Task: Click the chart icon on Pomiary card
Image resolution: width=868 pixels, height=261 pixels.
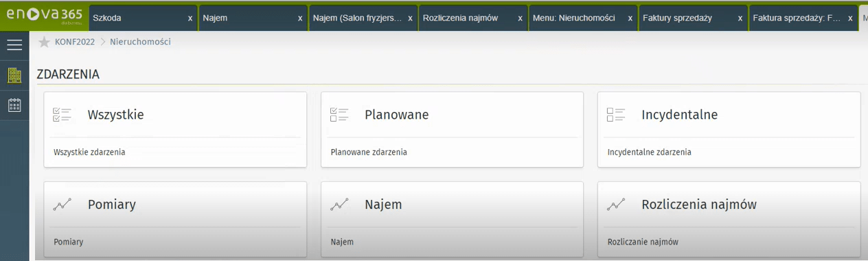Action: pyautogui.click(x=62, y=204)
